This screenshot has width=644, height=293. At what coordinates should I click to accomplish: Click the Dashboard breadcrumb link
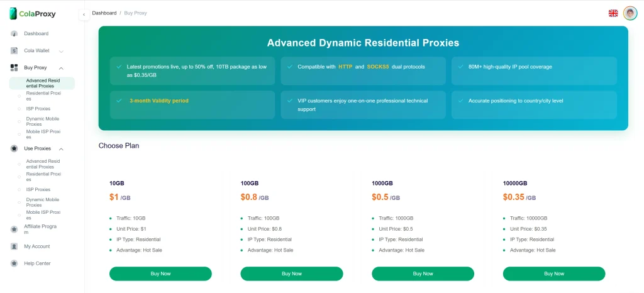click(x=104, y=13)
